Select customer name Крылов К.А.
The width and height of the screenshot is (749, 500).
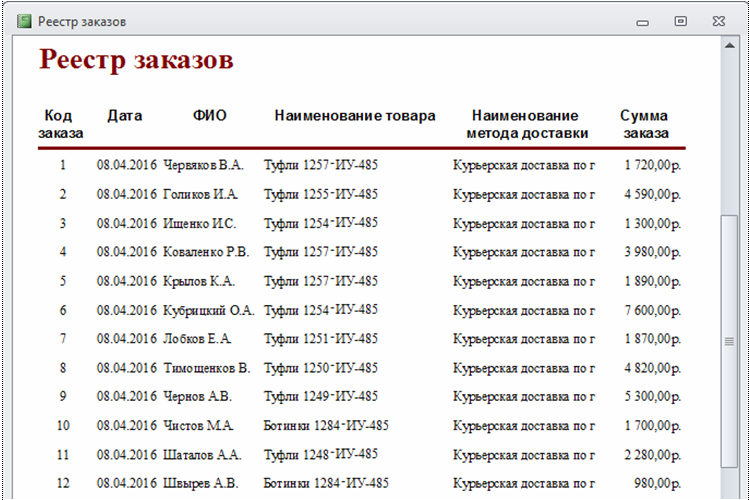[x=199, y=281]
